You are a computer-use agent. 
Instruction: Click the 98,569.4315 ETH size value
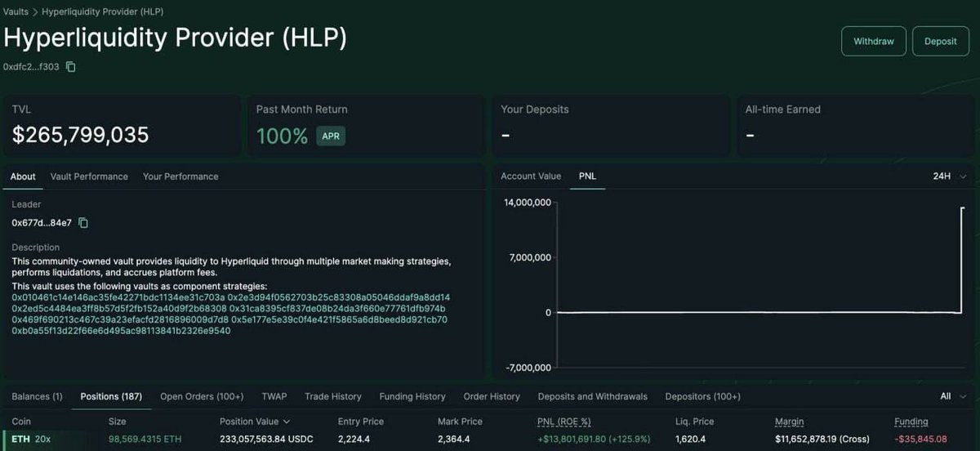pyautogui.click(x=145, y=440)
